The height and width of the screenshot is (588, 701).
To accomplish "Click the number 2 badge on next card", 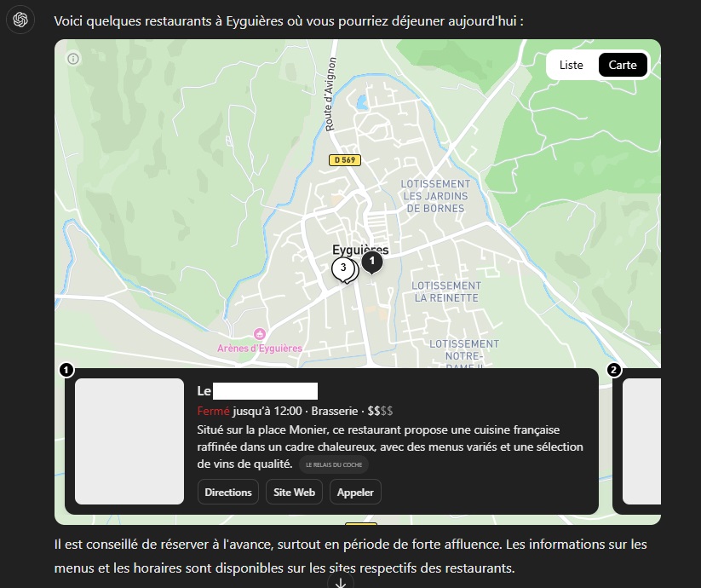I will pyautogui.click(x=613, y=370).
